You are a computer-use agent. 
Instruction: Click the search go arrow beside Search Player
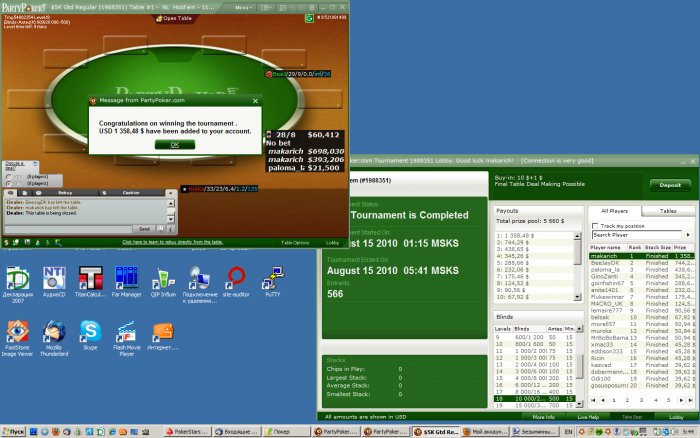688,235
